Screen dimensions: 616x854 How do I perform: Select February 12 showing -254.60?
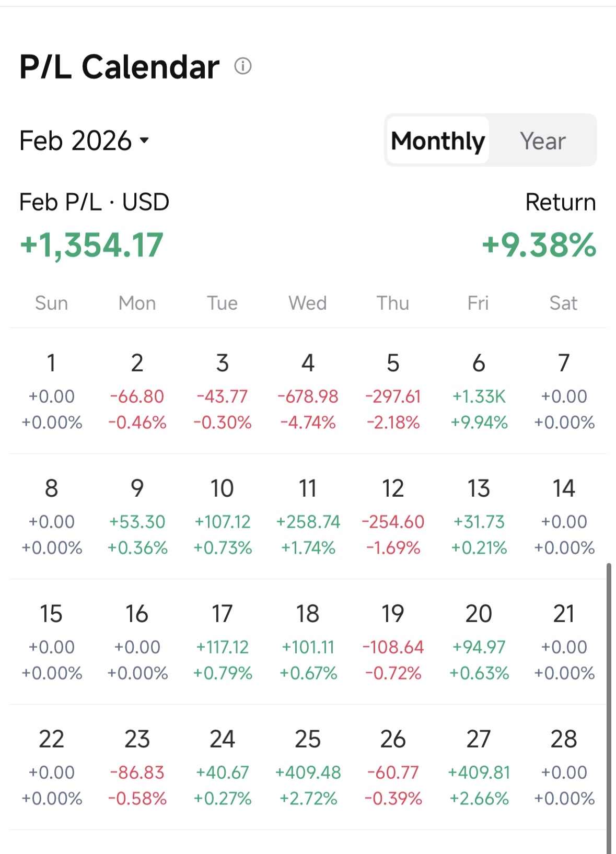(393, 517)
